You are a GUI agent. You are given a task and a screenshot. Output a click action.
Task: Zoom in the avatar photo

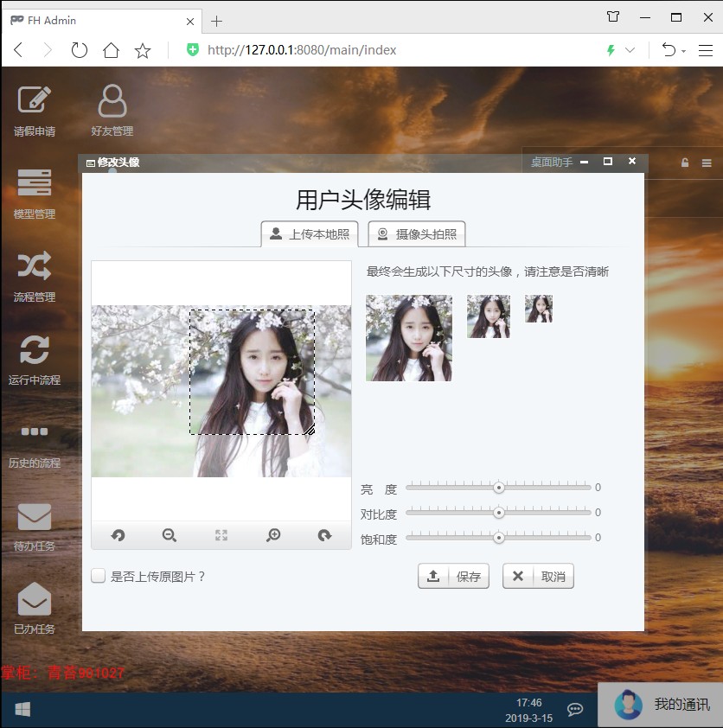(x=273, y=535)
